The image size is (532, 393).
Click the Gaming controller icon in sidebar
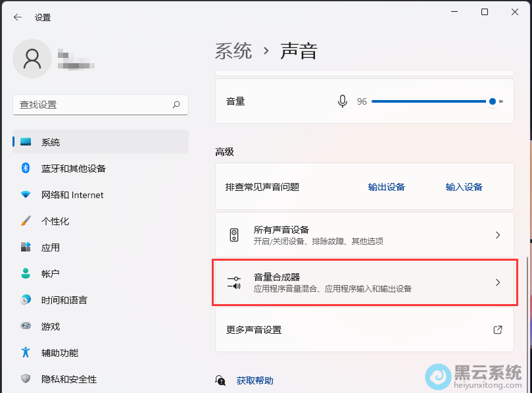tap(26, 326)
